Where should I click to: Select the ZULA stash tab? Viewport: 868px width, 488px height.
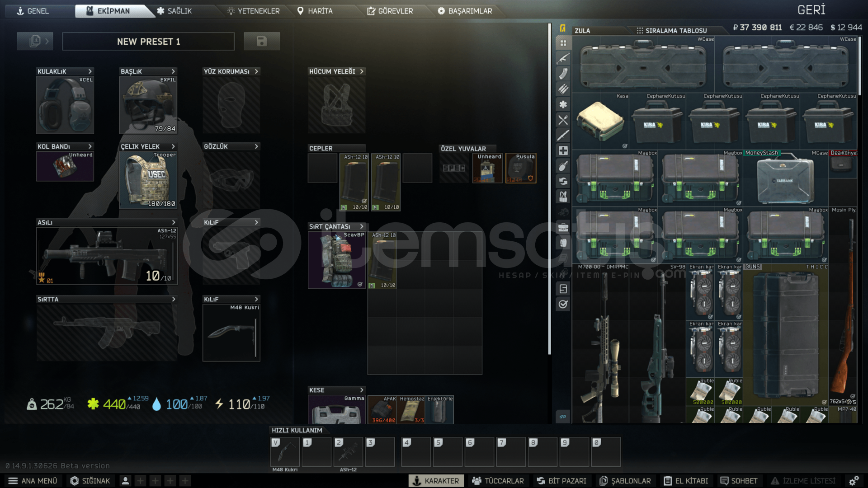click(x=582, y=31)
